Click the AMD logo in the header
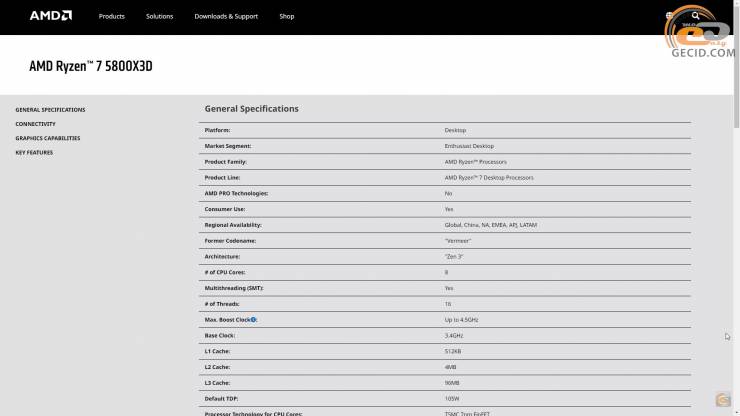The width and height of the screenshot is (740, 416). [50, 16]
